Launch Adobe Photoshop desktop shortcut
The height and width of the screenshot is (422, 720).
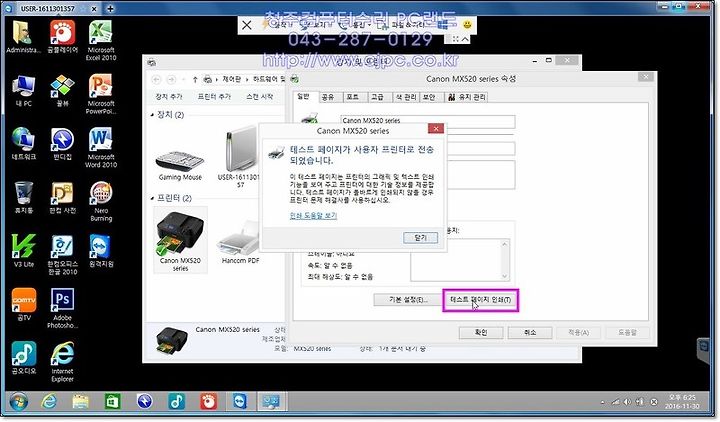62,308
